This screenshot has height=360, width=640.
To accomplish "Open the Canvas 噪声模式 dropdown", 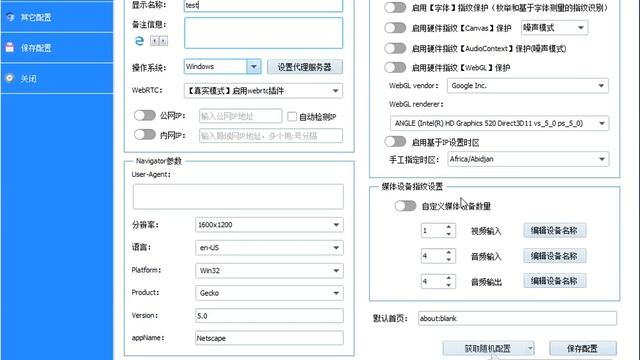I will point(554,28).
